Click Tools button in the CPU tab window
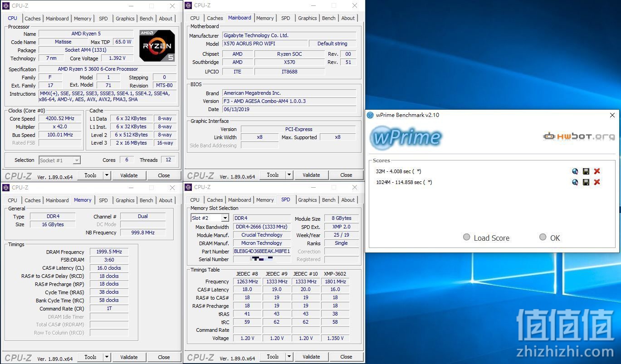The height and width of the screenshot is (364, 621). (x=90, y=175)
